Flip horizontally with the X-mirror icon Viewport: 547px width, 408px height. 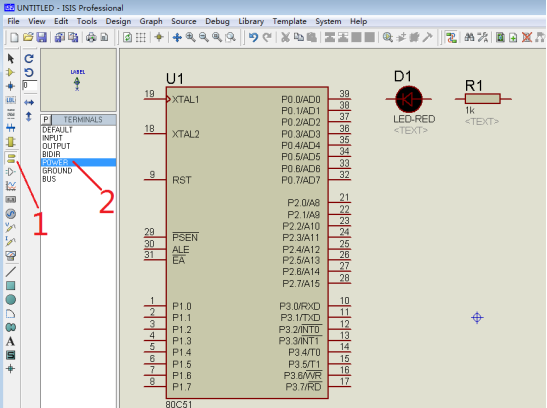click(29, 102)
